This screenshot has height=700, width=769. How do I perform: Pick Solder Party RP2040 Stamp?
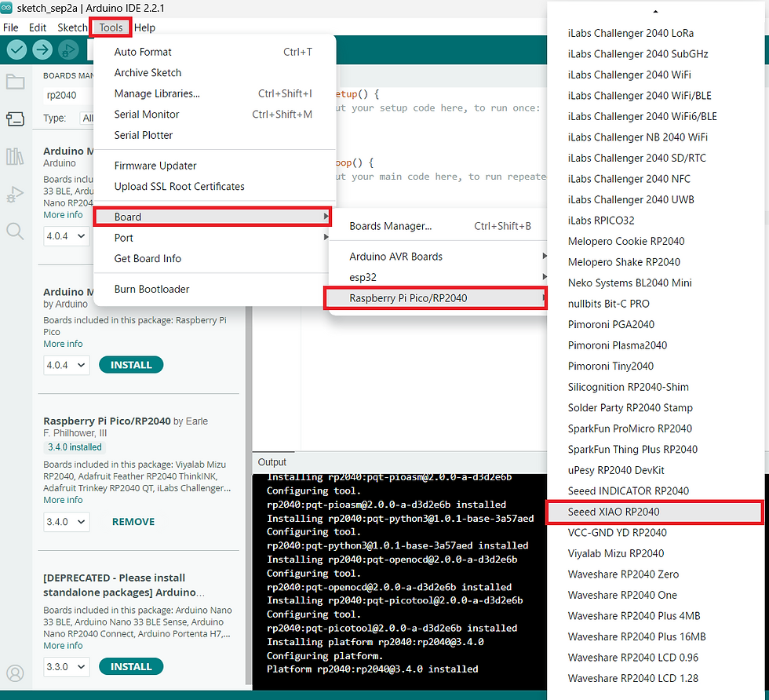(x=654, y=407)
